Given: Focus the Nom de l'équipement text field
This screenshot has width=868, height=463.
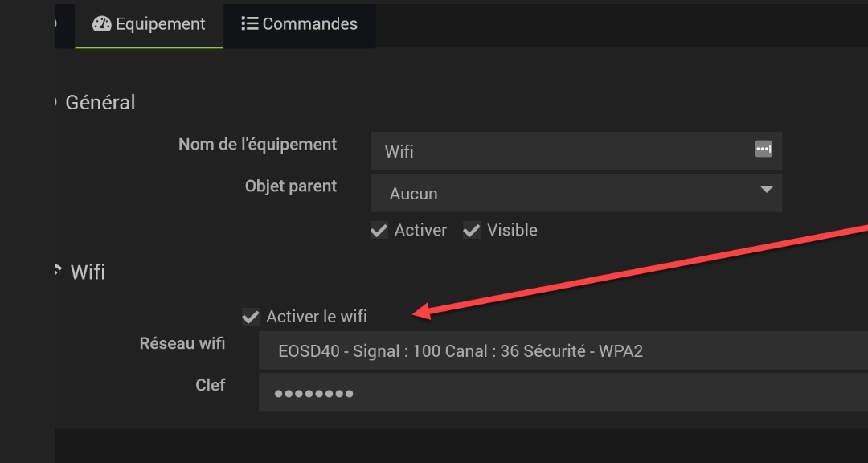Looking at the screenshot, I should (563, 151).
